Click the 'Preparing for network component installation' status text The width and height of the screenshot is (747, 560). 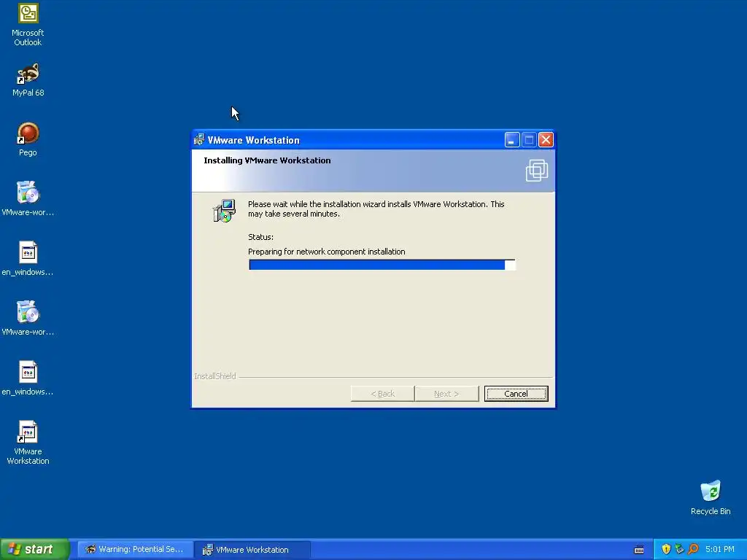tap(326, 252)
